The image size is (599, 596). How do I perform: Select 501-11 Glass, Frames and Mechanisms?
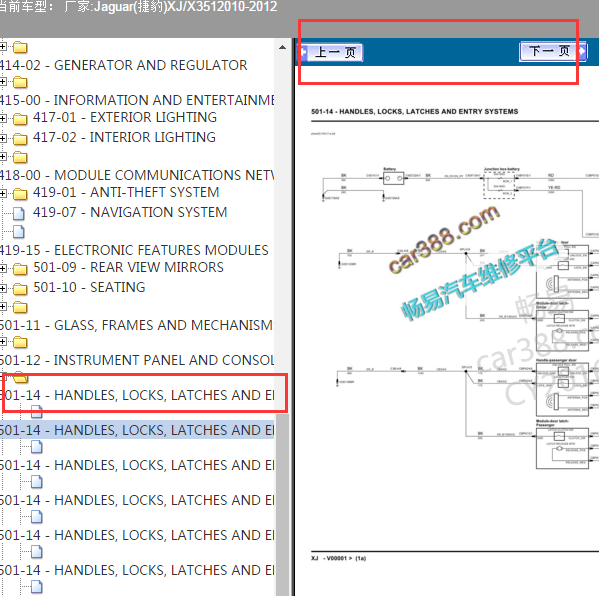[x=137, y=325]
